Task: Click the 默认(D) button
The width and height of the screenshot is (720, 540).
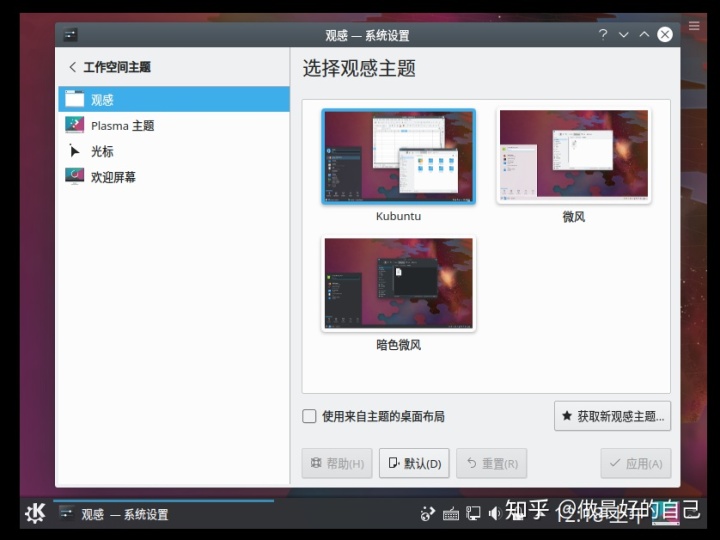Action: coord(414,463)
